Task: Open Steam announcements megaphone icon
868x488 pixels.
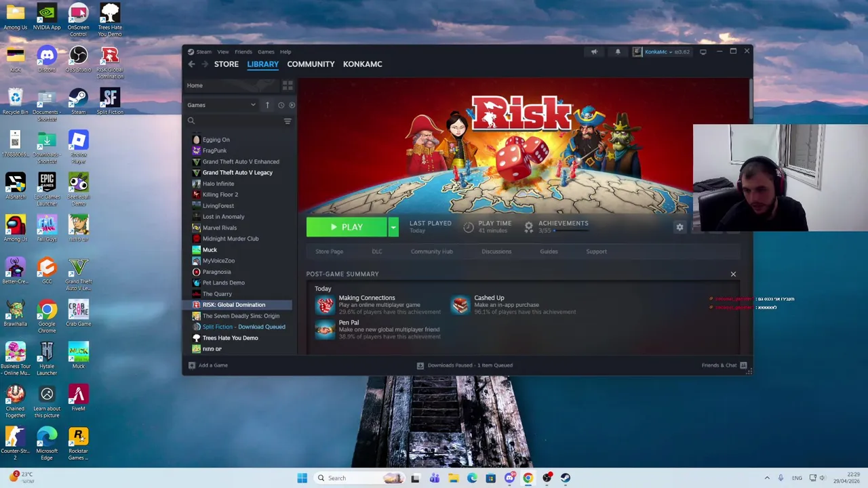Action: 593,52
